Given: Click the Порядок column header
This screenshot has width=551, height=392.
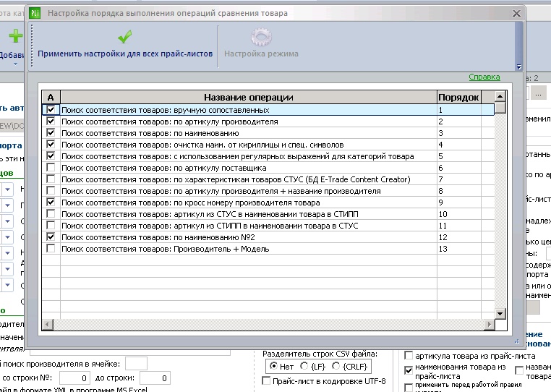Looking at the screenshot, I should (458, 97).
